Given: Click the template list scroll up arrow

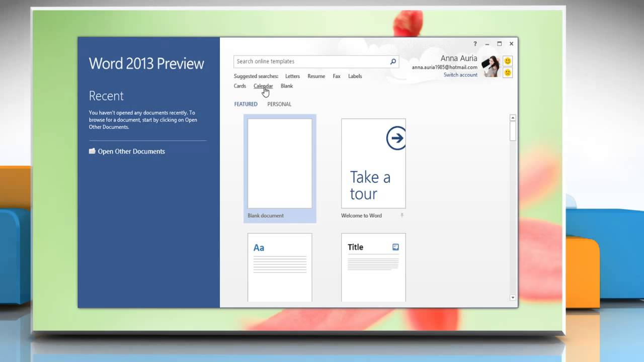Looking at the screenshot, I should point(513,118).
